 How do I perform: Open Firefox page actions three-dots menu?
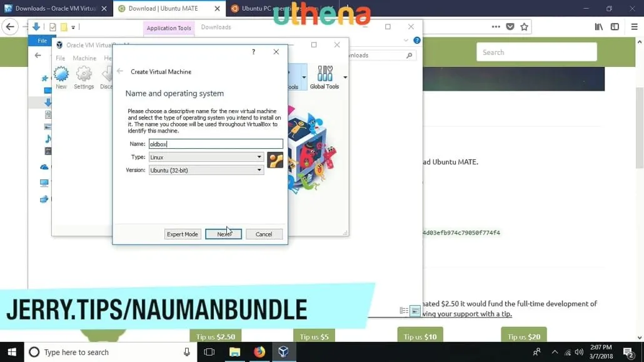tap(496, 27)
